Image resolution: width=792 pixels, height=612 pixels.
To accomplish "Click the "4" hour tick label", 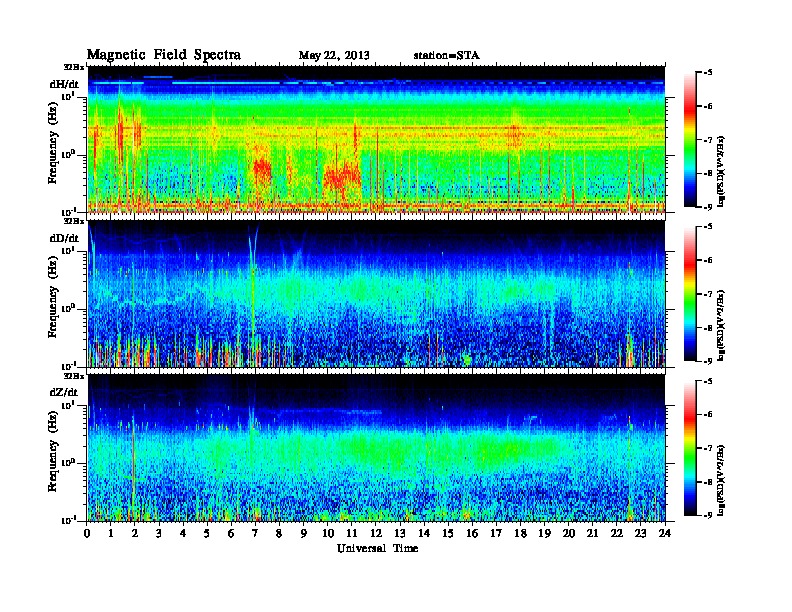I will [x=183, y=533].
